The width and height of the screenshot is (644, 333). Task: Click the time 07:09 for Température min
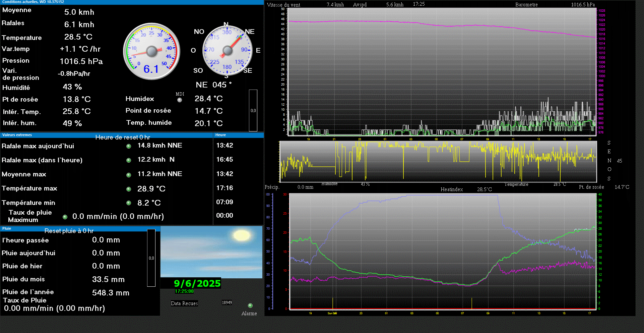225,202
